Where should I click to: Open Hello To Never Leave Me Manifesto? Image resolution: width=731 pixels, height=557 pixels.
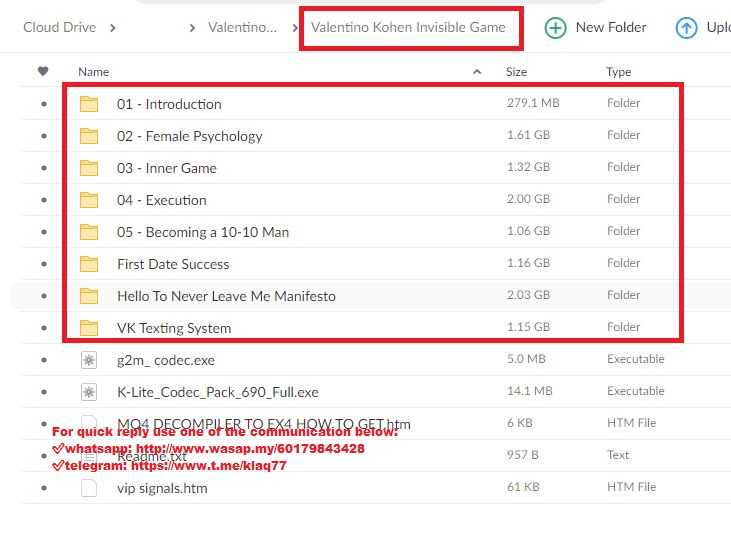coord(226,296)
